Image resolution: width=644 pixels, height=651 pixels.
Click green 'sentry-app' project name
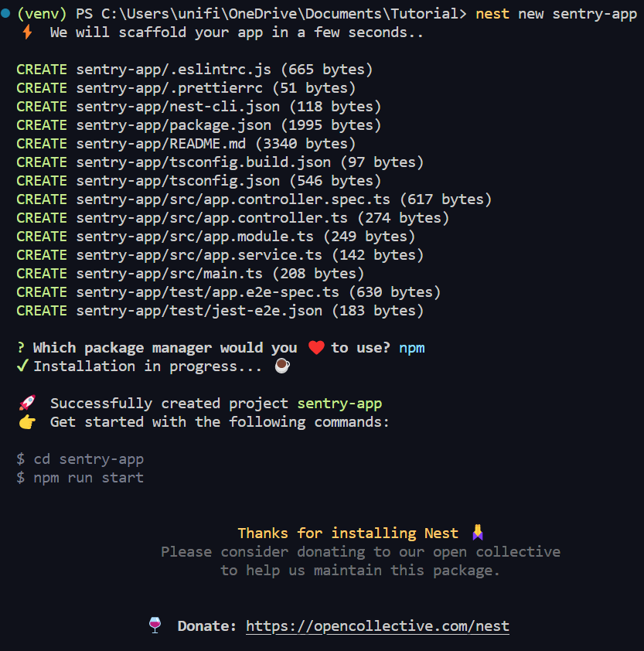pos(339,404)
